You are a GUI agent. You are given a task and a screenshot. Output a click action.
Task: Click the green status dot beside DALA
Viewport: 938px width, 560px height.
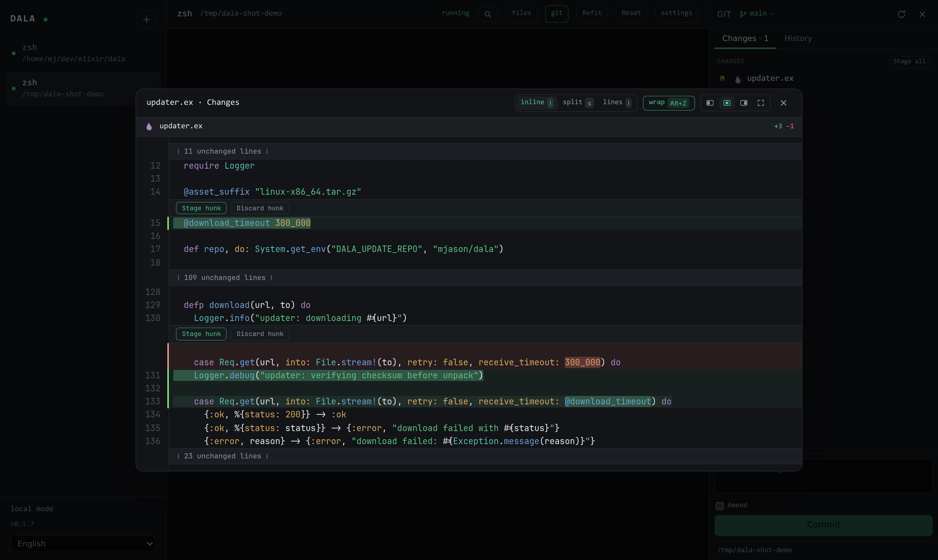coord(46,19)
